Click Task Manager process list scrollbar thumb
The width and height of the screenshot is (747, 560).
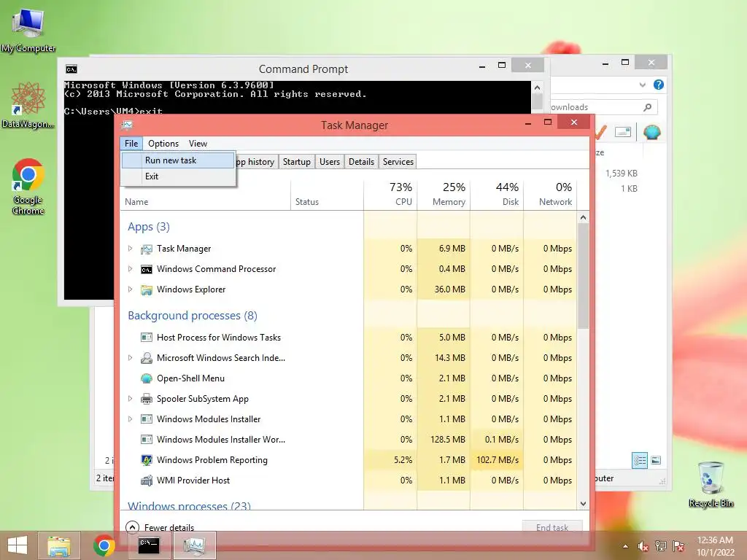pos(583,276)
